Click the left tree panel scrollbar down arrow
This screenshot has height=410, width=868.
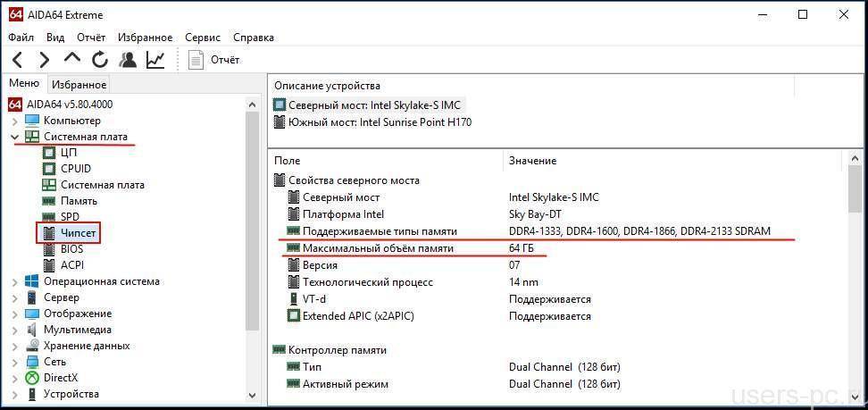coord(253,395)
